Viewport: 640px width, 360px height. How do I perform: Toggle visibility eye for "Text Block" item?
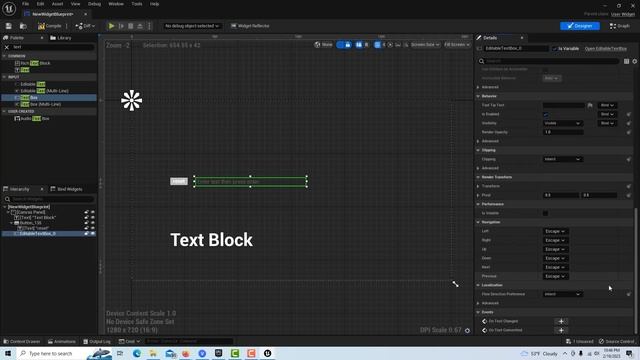(x=93, y=218)
